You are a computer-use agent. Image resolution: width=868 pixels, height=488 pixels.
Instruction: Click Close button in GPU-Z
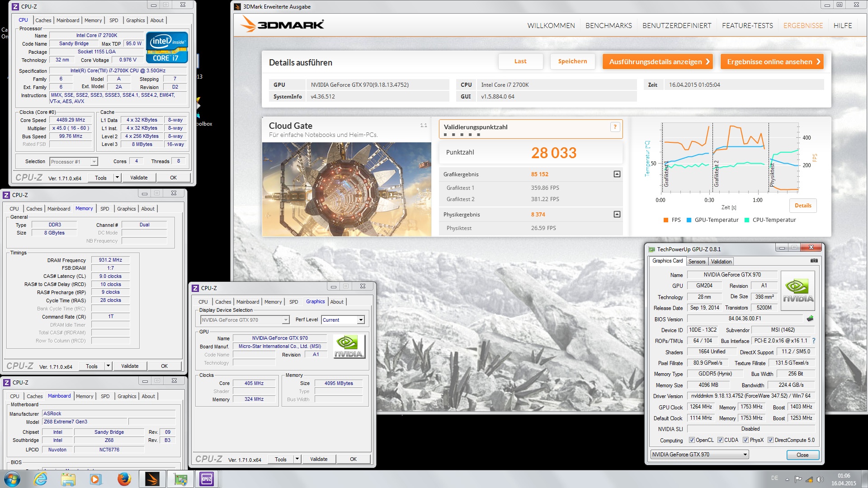click(802, 455)
